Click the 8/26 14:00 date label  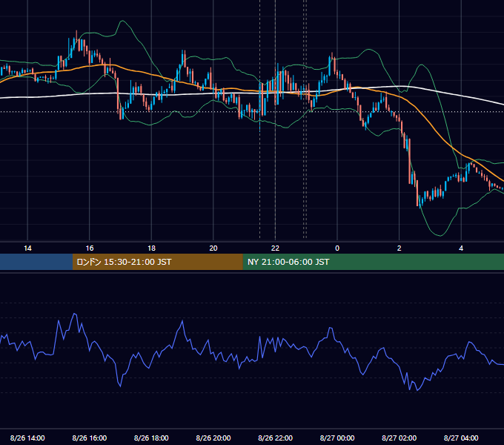[x=27, y=438]
